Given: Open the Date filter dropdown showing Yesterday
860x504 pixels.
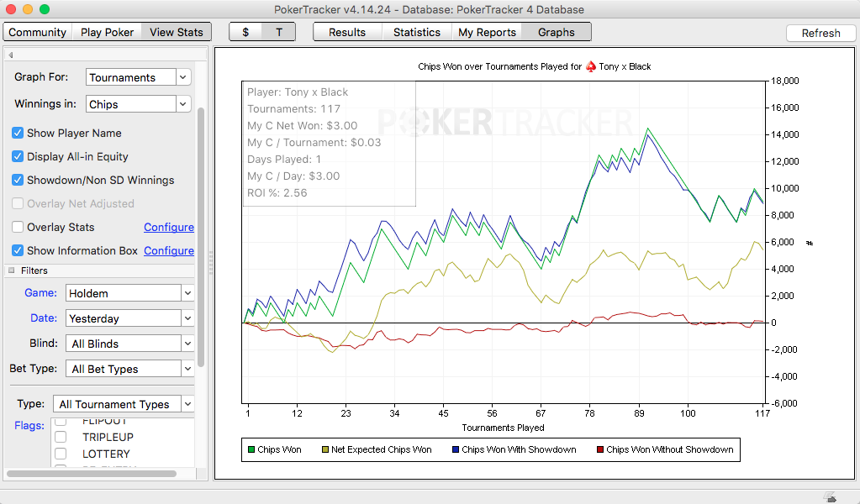Looking at the screenshot, I should [x=129, y=318].
